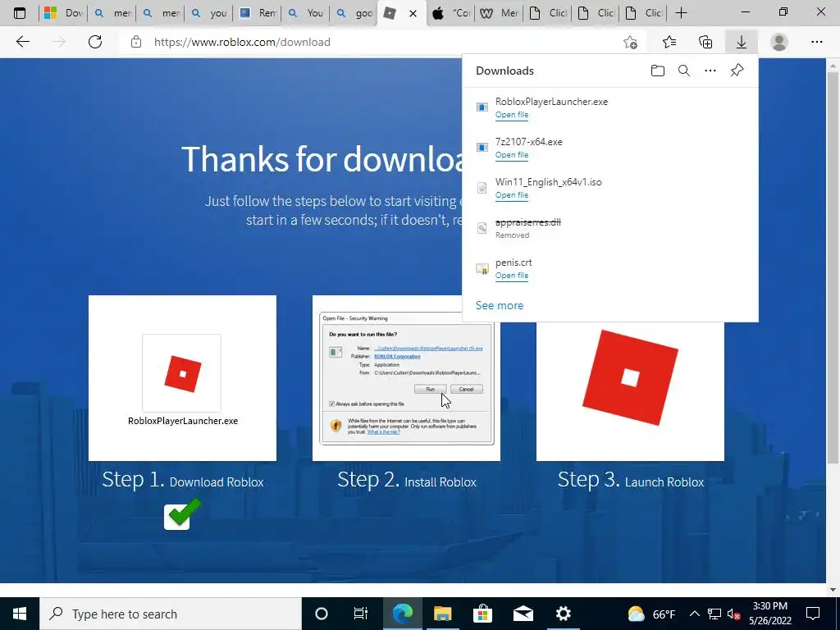Open file link under Win11_English_x64v1.iso
Screen dimensions: 840x630
[512, 195]
